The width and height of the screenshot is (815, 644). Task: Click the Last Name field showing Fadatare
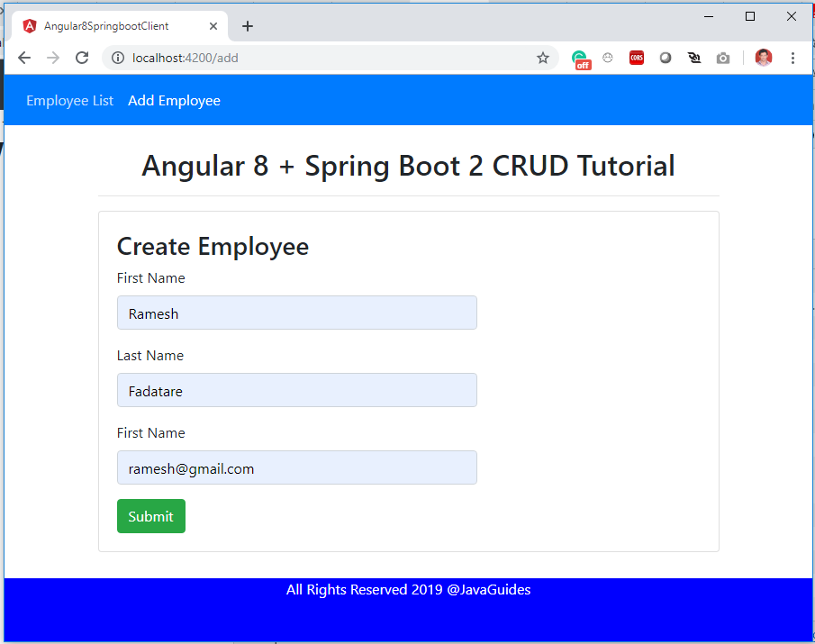(x=297, y=390)
